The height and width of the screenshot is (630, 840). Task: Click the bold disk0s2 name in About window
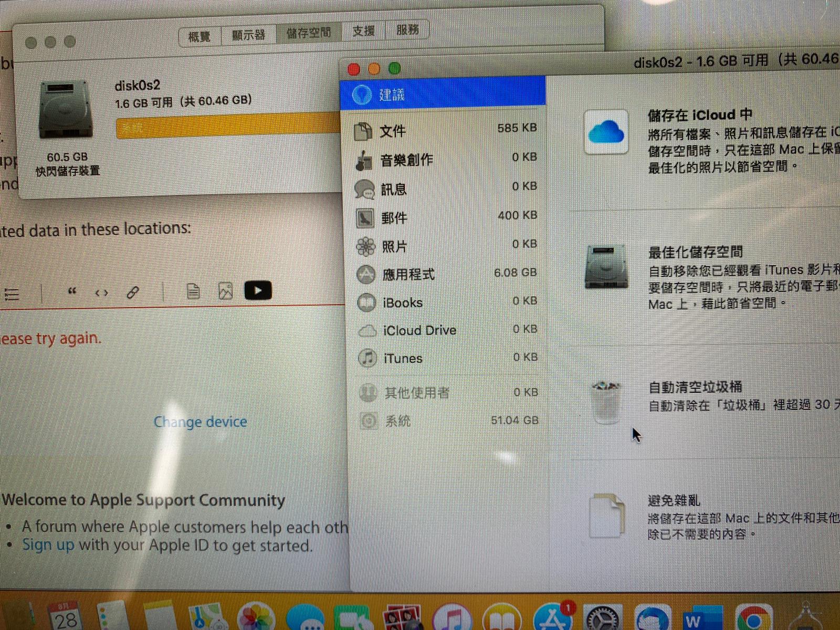(x=138, y=85)
